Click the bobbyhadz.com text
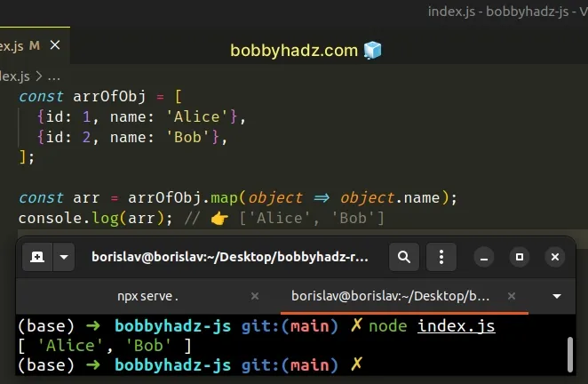The width and height of the screenshot is (588, 384). [x=294, y=51]
